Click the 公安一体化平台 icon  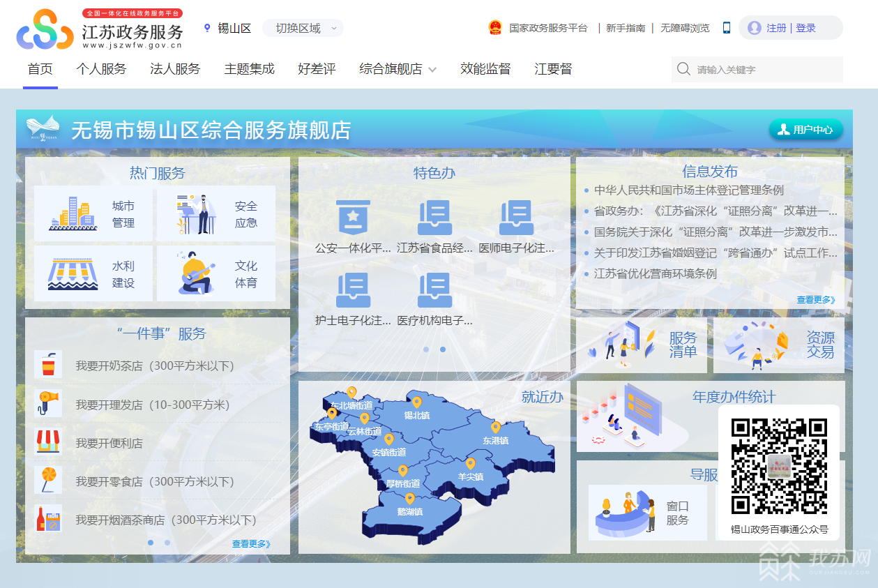tap(353, 218)
